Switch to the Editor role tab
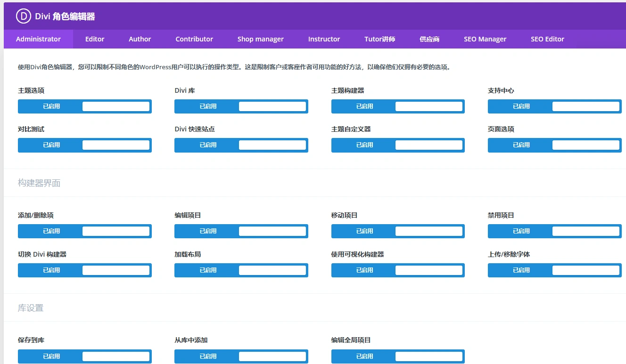The width and height of the screenshot is (626, 364). (x=94, y=39)
